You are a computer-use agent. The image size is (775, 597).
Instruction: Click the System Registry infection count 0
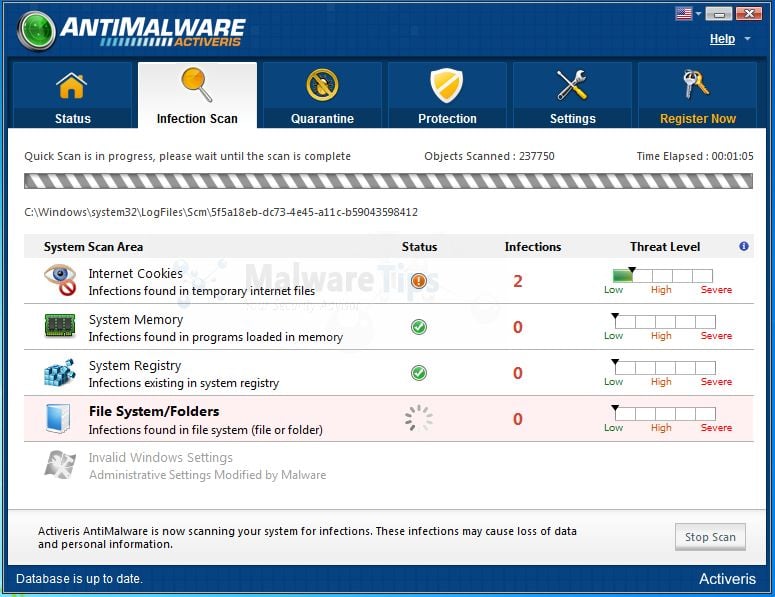coord(517,373)
